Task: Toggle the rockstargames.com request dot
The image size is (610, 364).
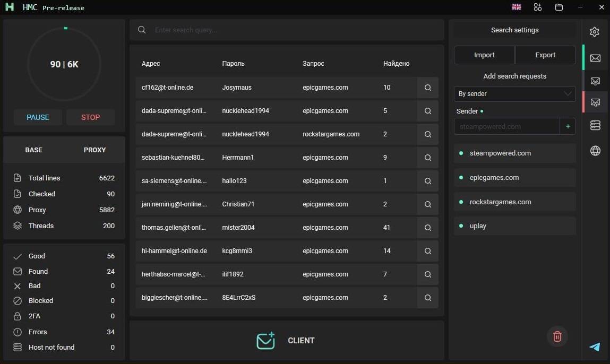Action: click(x=462, y=202)
